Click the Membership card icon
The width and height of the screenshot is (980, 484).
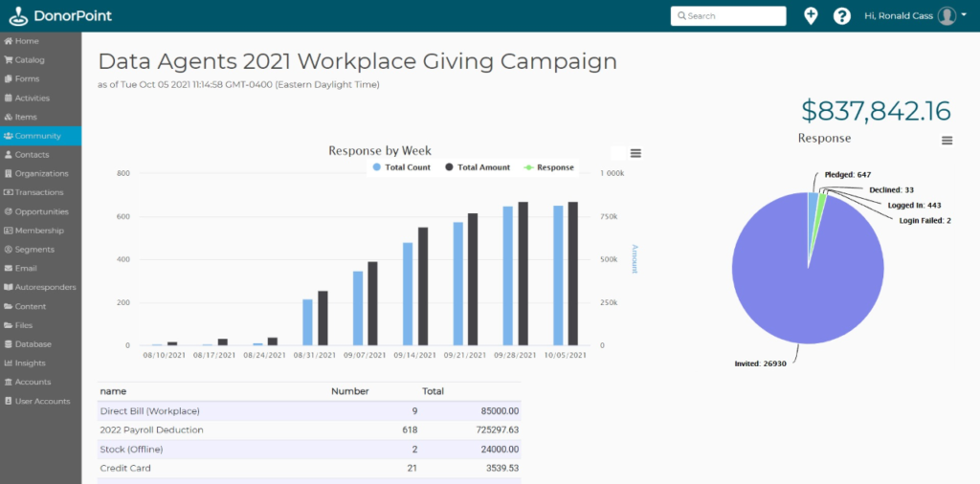point(8,231)
